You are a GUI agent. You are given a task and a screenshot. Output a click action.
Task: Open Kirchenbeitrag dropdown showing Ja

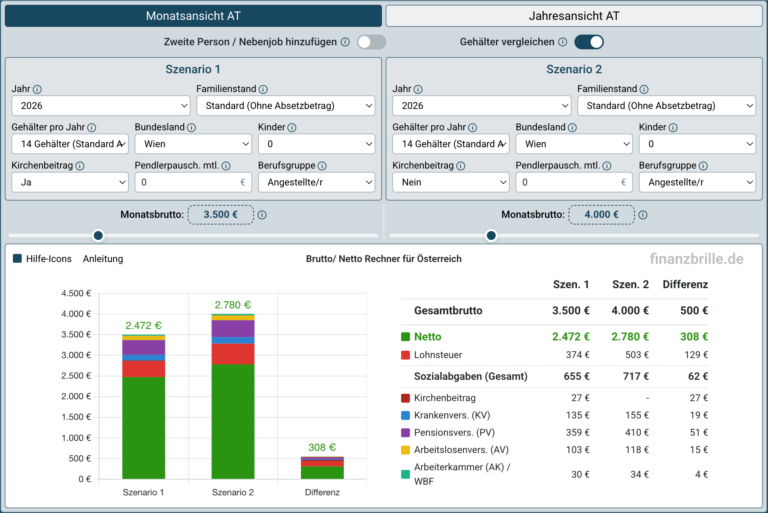(70, 182)
